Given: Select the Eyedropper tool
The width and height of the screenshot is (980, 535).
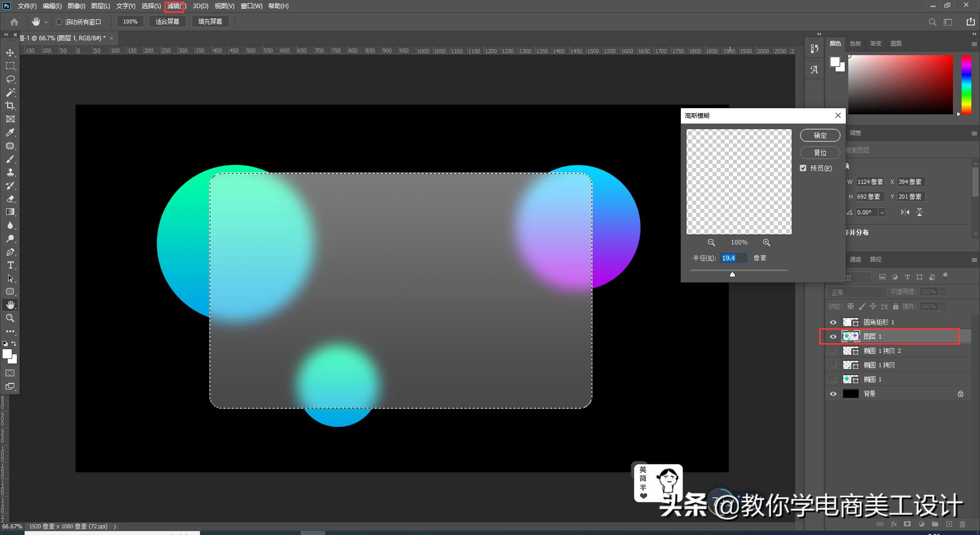Looking at the screenshot, I should pyautogui.click(x=10, y=133).
